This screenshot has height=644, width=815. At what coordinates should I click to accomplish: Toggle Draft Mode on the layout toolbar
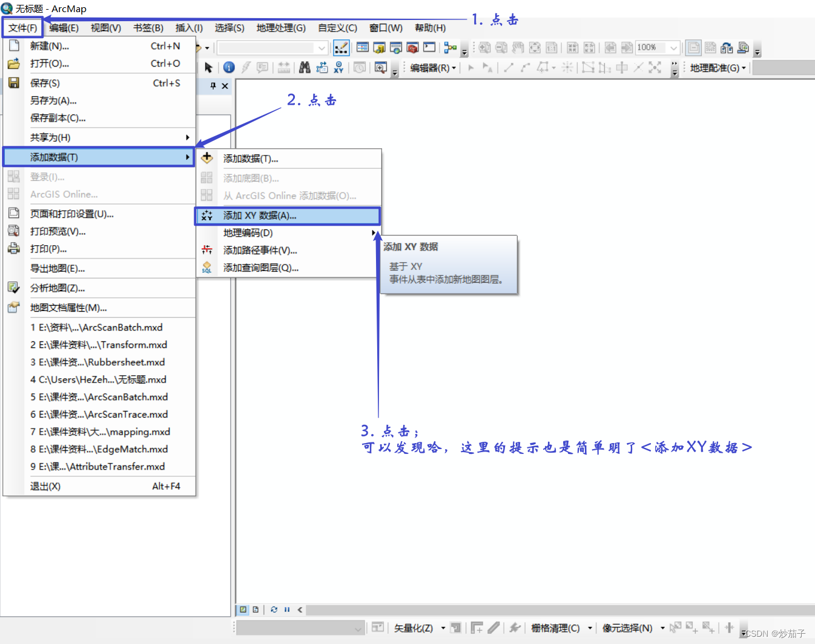coord(694,47)
